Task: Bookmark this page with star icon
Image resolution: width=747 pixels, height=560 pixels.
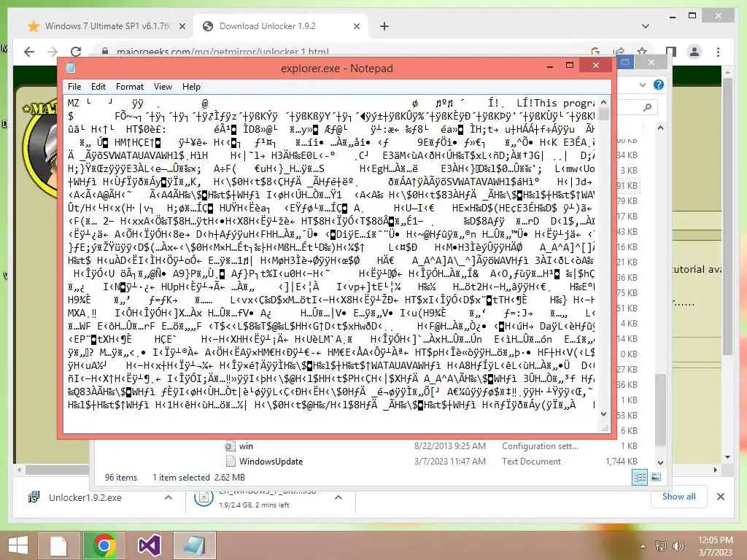Action: pos(642,52)
